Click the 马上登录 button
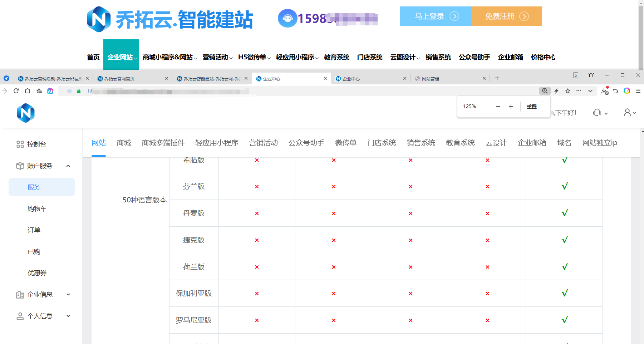644x344 pixels. 436,16
